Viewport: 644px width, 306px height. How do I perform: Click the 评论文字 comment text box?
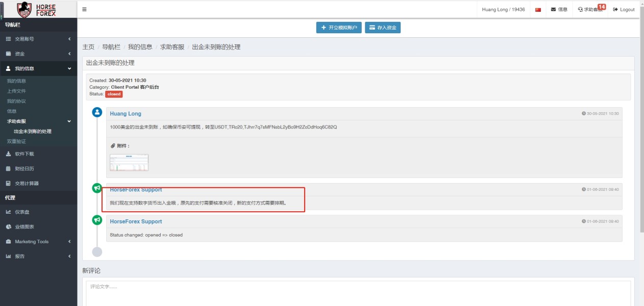tap(358, 293)
